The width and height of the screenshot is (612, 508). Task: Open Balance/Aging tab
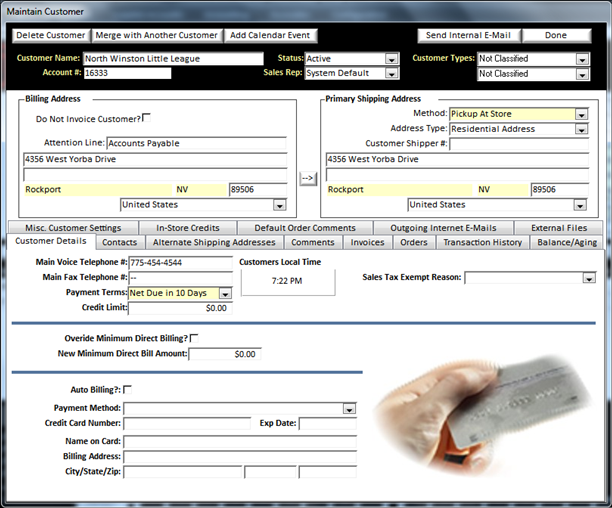tap(567, 242)
